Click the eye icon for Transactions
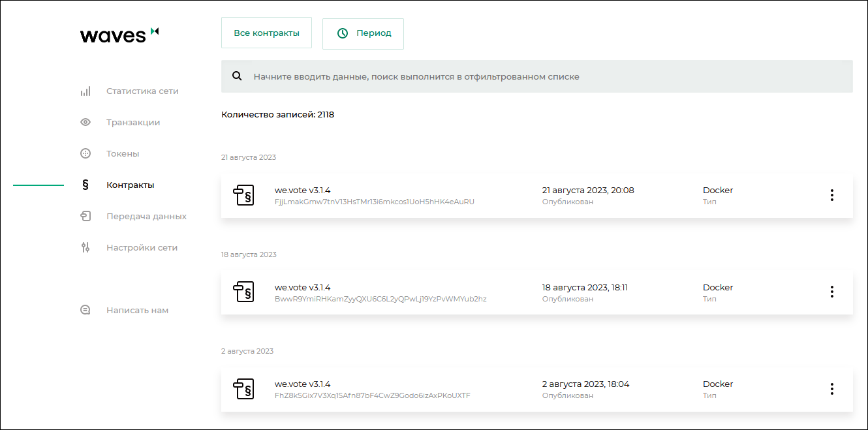Viewport: 868px width, 430px height. pos(85,123)
